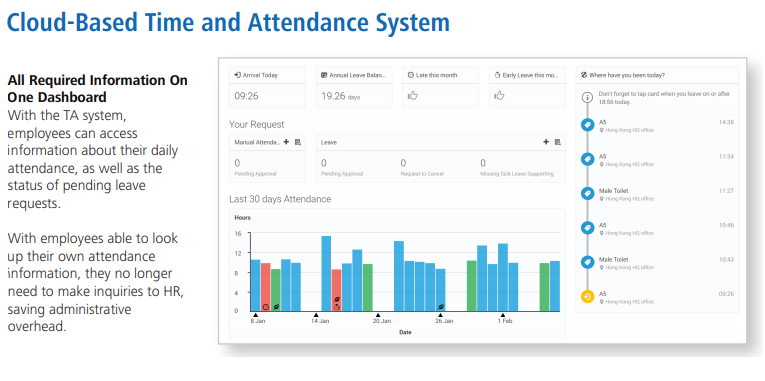Add a new leave request via plus icon

546,142
